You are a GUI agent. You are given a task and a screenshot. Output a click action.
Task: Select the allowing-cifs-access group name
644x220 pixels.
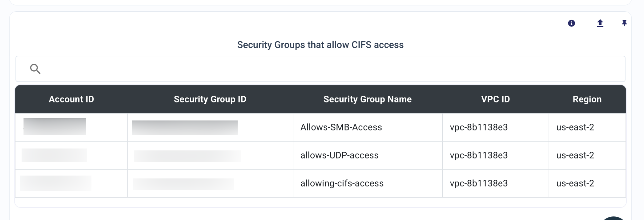click(x=342, y=183)
